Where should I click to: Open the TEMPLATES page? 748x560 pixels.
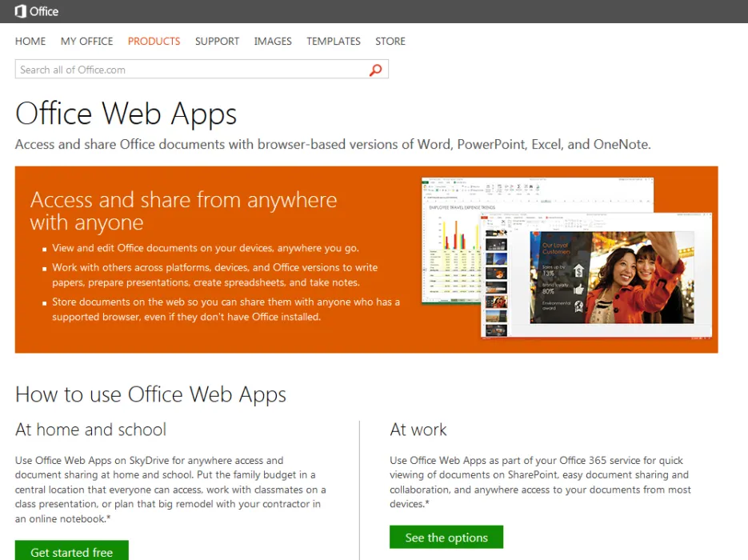point(334,42)
